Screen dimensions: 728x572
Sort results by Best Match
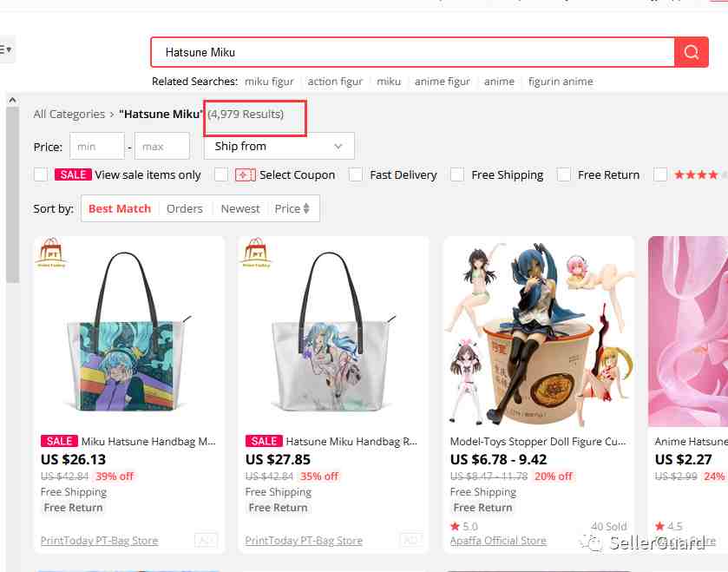[x=120, y=208]
